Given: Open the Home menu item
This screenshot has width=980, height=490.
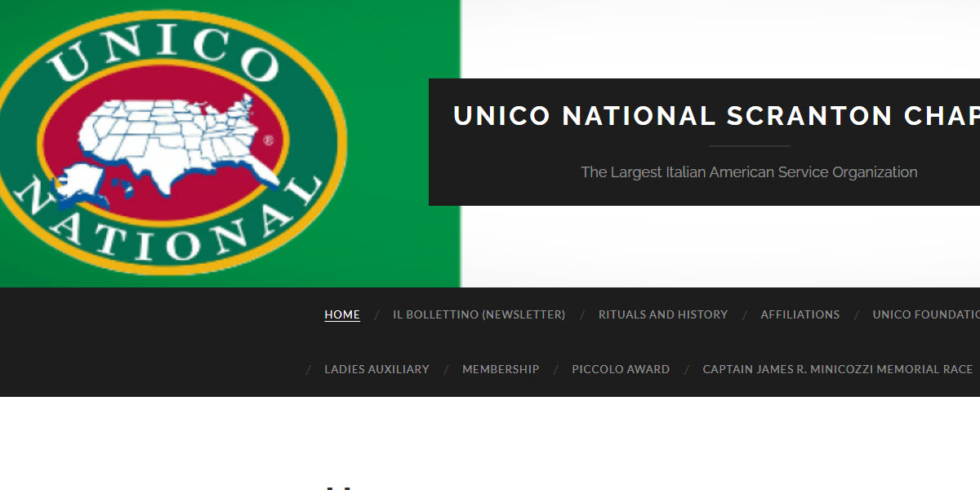Looking at the screenshot, I should pos(342,314).
